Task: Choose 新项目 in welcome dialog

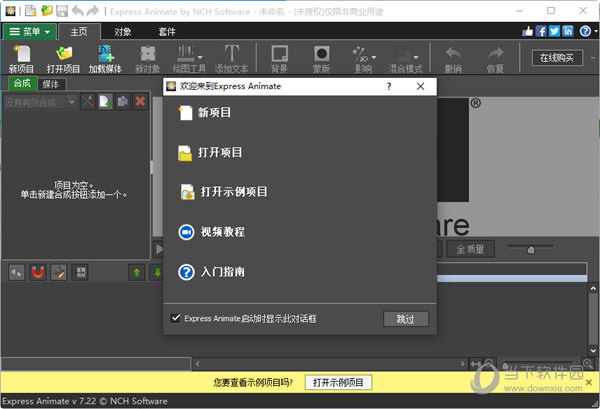Action: [x=205, y=113]
